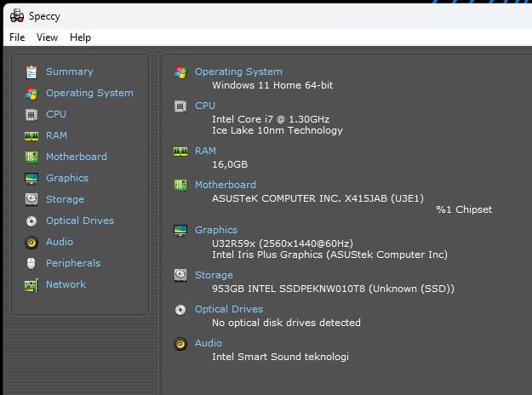Click the Graphics monitor icon in sidebar
532x395 pixels.
coord(31,178)
